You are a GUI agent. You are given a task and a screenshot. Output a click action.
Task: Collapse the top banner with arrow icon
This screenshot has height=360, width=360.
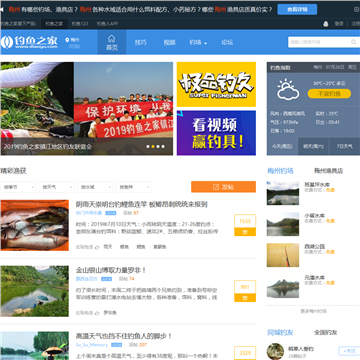(2, 9)
